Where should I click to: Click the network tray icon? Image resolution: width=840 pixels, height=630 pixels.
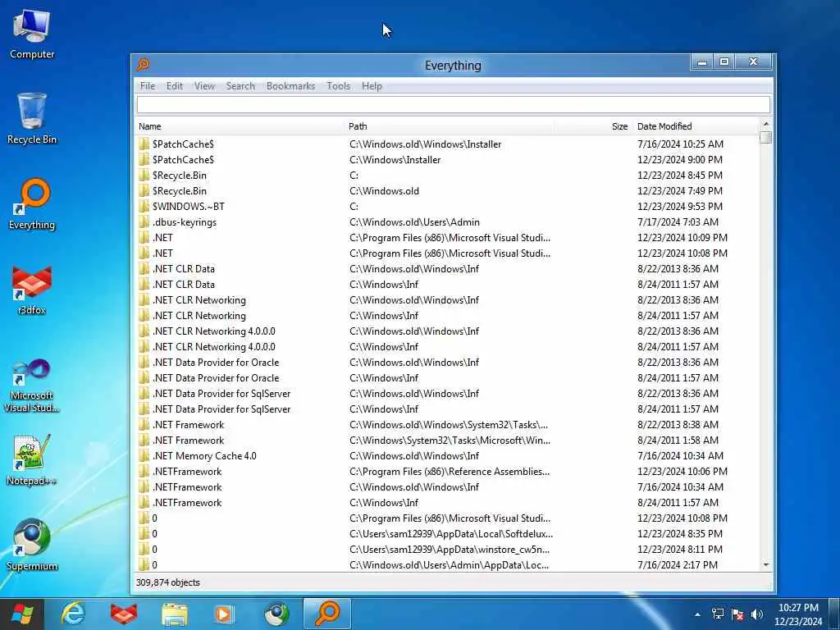pyautogui.click(x=718, y=614)
